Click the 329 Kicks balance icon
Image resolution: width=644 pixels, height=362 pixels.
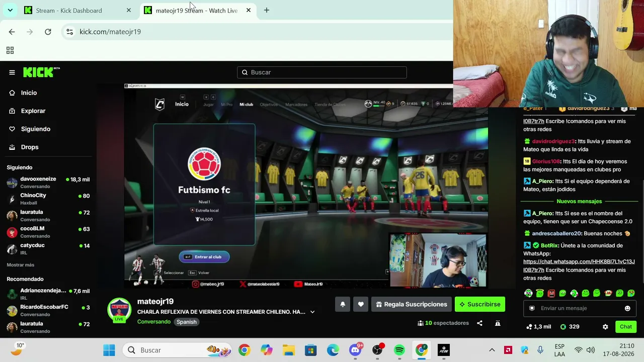pos(563,327)
